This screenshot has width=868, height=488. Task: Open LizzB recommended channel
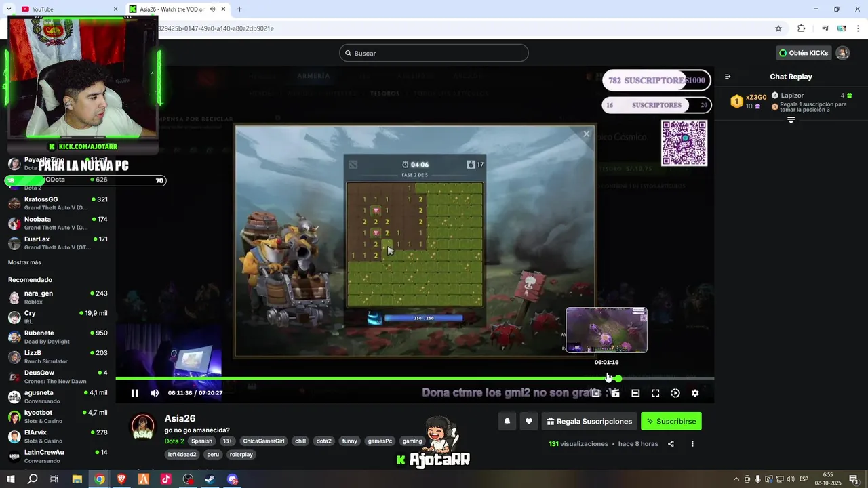click(58, 357)
